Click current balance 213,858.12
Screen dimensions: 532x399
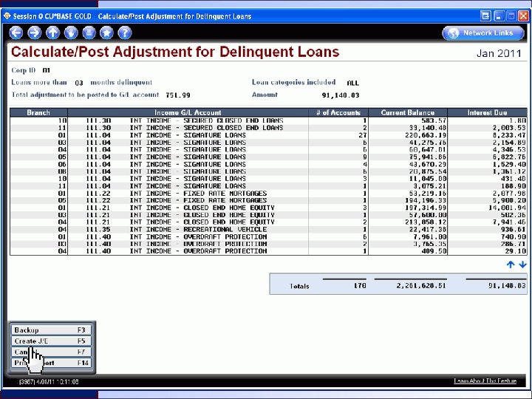click(426, 222)
